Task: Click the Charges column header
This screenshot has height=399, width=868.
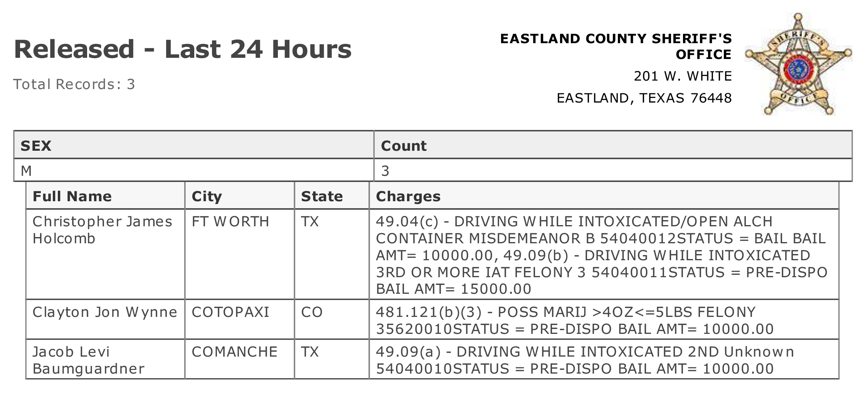Action: click(x=604, y=196)
